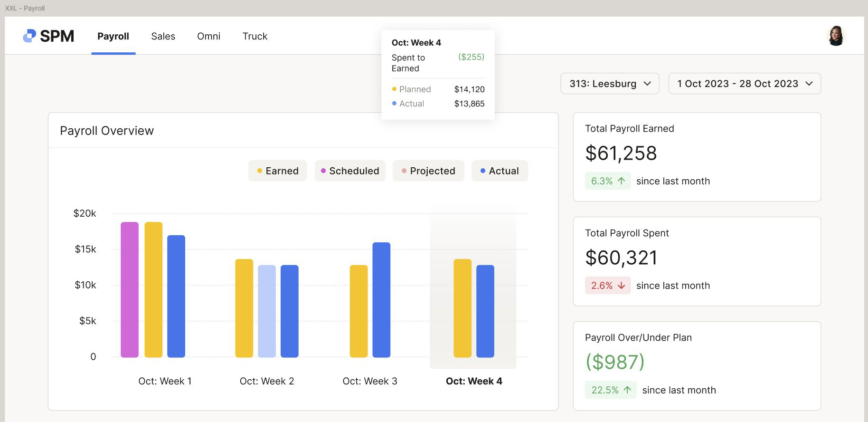
Task: Open the 1 Oct 2023 - 28 Oct 2023 date range dropdown
Action: click(745, 84)
